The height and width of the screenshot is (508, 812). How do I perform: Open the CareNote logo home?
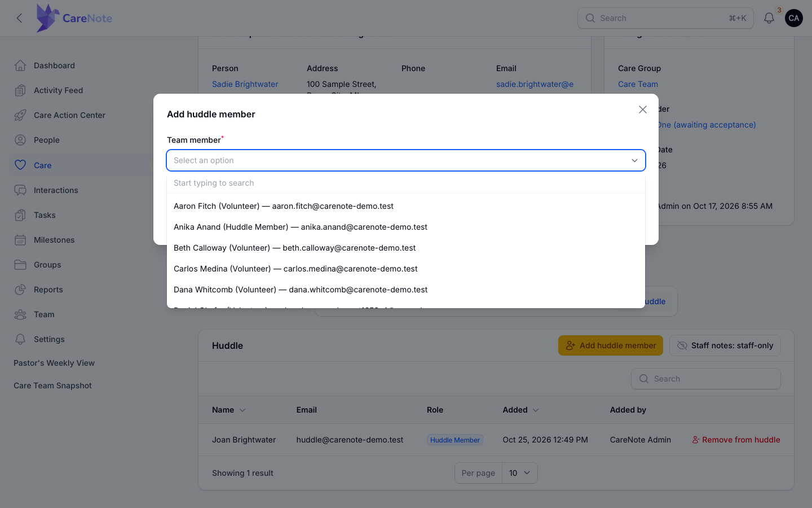(x=74, y=18)
